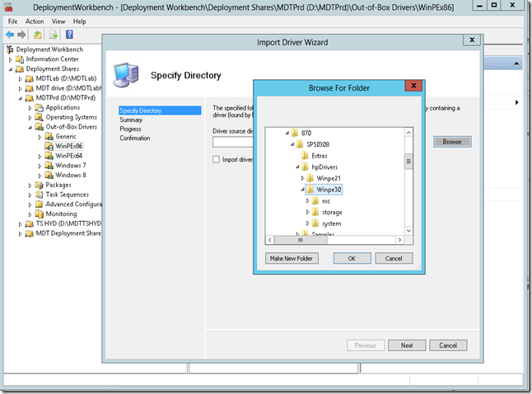The image size is (532, 394).
Task: Select the nic folder icon
Action: tap(315, 200)
